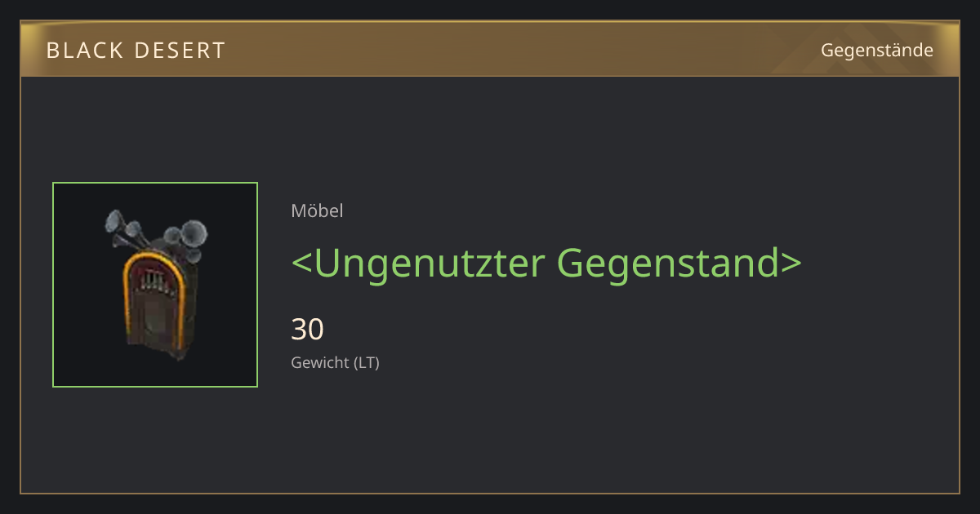
Task: Click the BLACK DESERT header title
Action: pos(136,51)
